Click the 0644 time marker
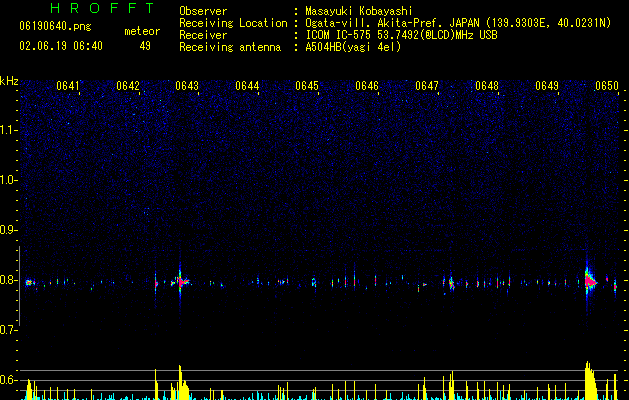The width and height of the screenshot is (629, 400). [247, 86]
